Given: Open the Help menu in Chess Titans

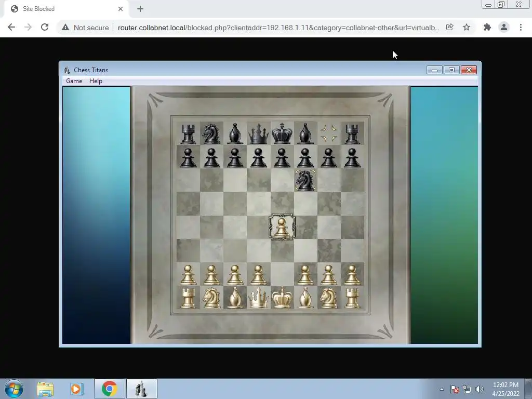Looking at the screenshot, I should (96, 81).
